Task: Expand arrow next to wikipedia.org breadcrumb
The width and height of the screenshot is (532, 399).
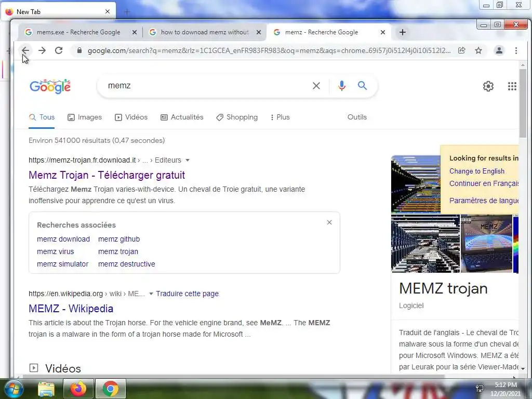Action: (151, 294)
